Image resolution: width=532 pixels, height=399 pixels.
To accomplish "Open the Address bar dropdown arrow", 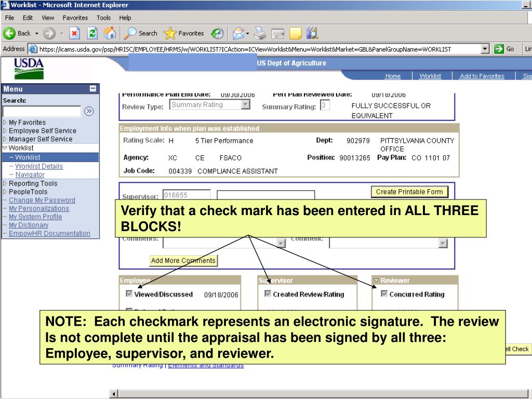I will point(485,49).
